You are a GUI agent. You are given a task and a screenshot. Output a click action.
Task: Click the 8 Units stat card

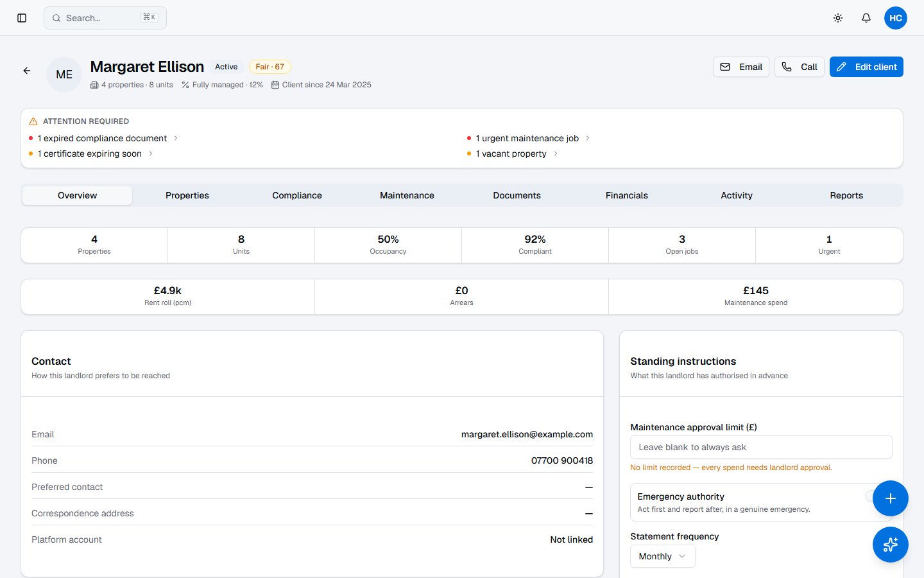tap(241, 245)
